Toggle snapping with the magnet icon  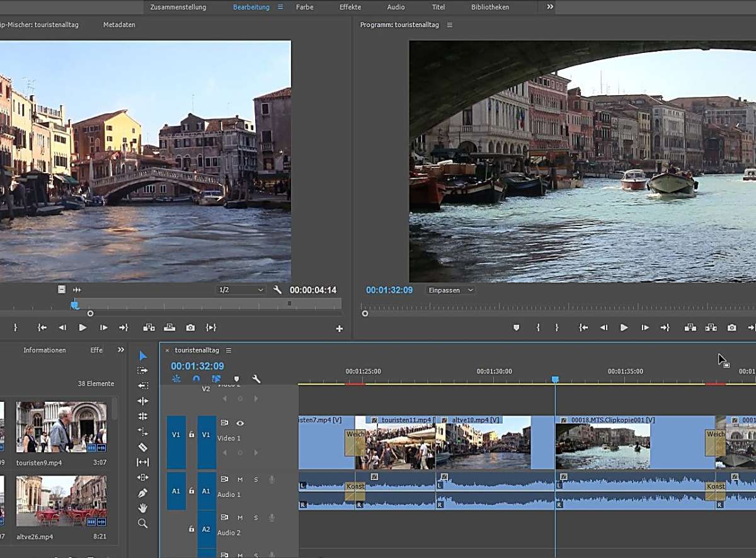195,379
